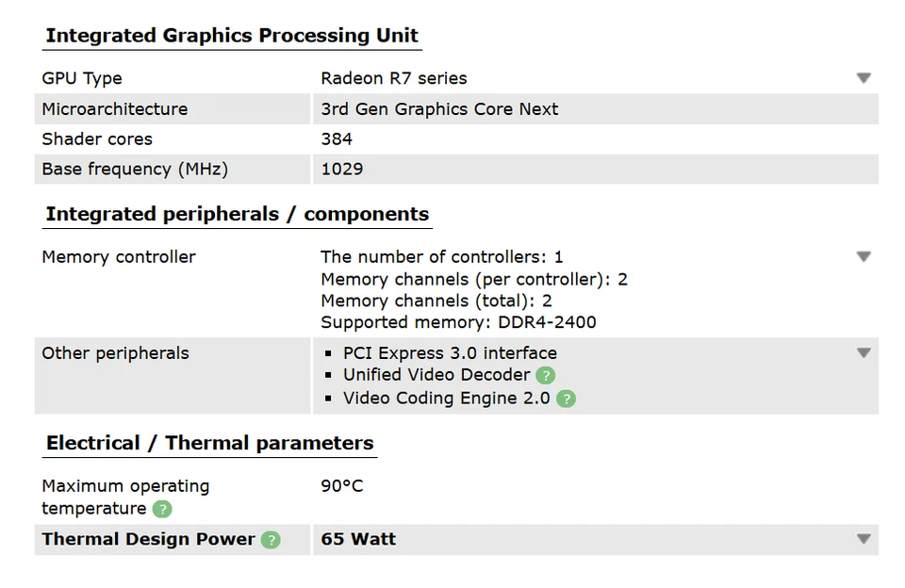Select the Shader cores row label
This screenshot has height=588, width=905.
tap(96, 139)
